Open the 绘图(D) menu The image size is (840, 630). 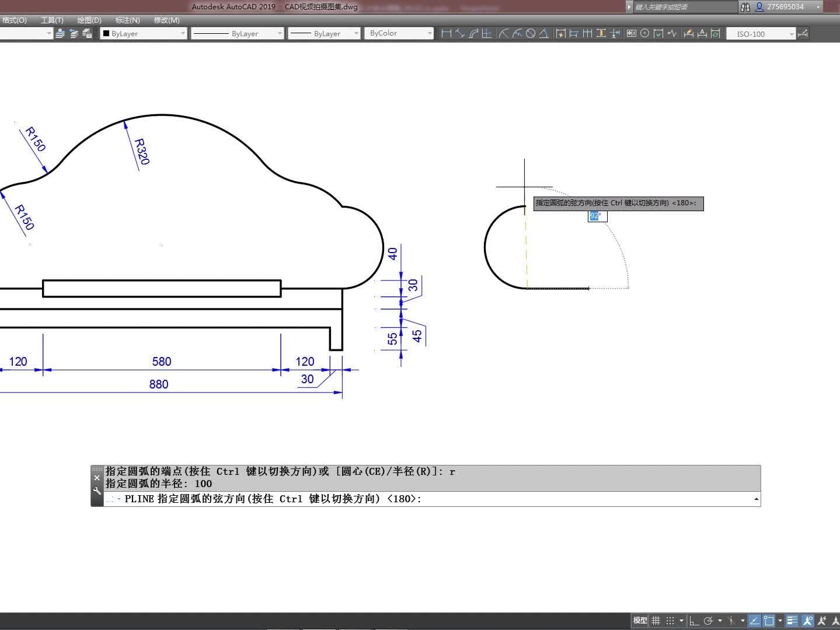click(89, 20)
